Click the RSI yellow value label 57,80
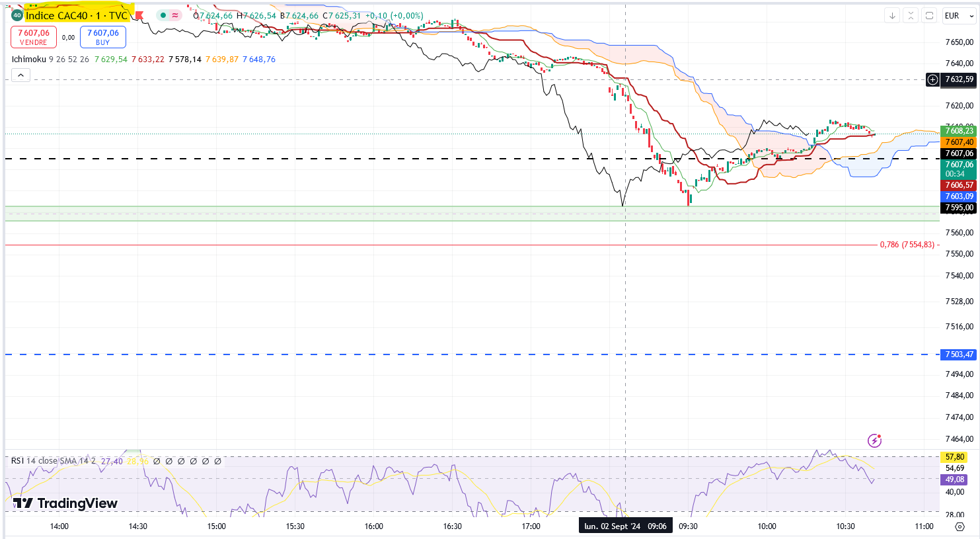 (954, 457)
